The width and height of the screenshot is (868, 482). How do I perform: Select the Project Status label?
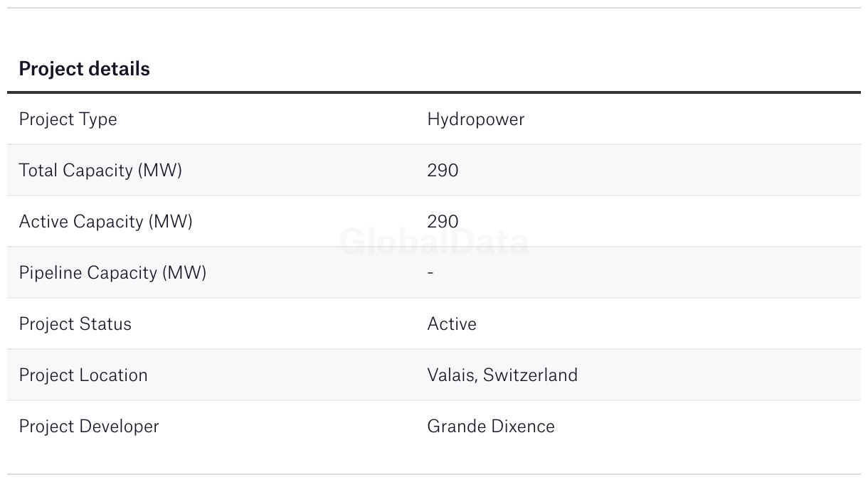75,324
